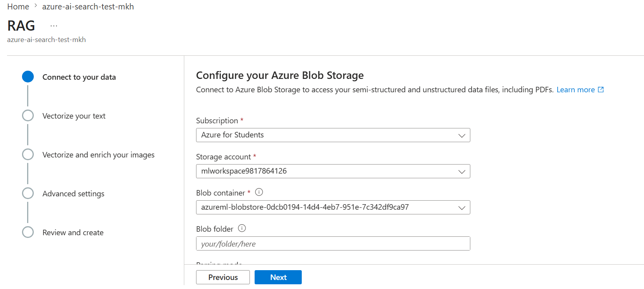The height and width of the screenshot is (289, 644).
Task: Select the Vectorize your text step circle
Action: [28, 115]
